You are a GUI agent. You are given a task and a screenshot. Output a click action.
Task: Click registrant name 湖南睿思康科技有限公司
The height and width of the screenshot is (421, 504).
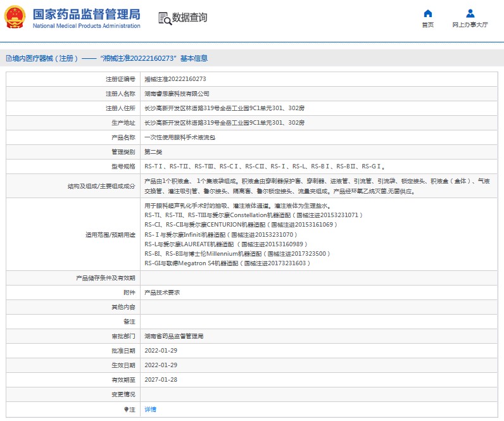pos(177,94)
